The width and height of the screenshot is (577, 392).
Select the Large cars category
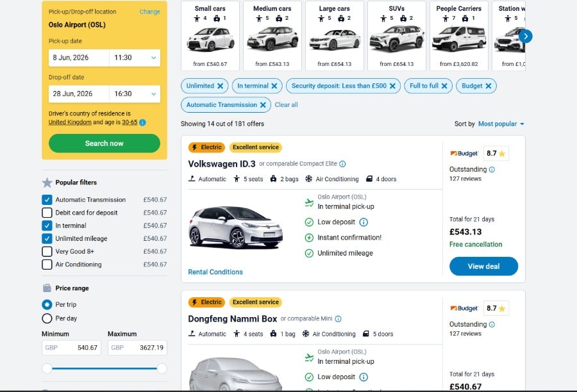[x=335, y=36]
